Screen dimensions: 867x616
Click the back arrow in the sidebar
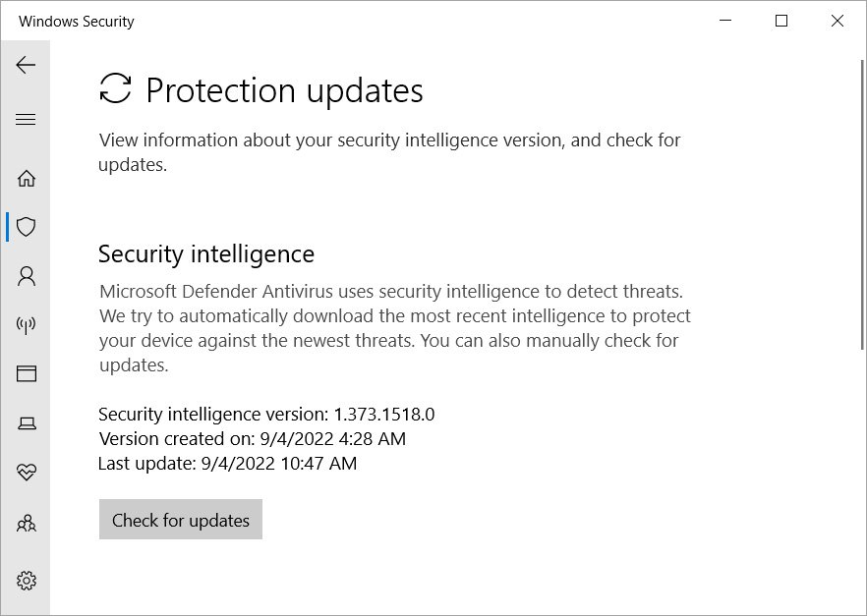tap(27, 65)
